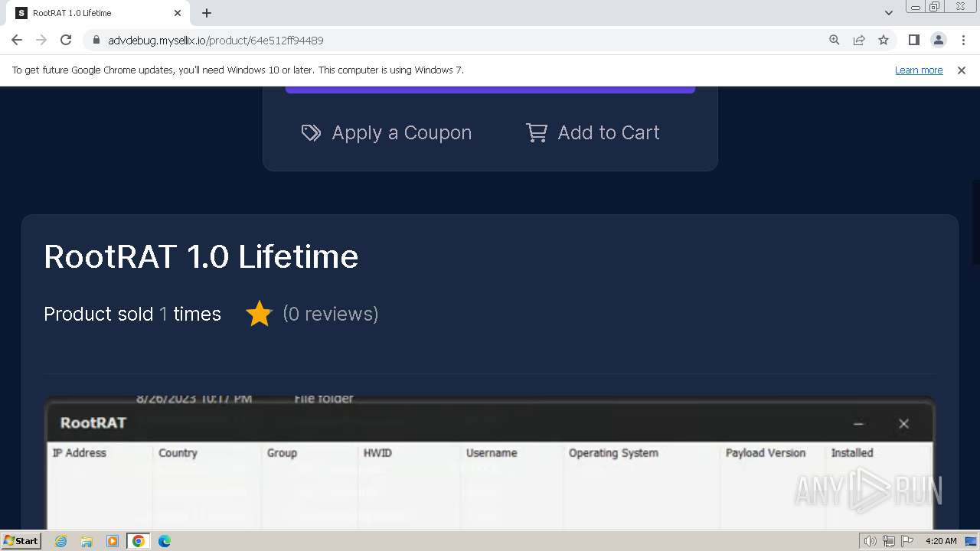Toggle the Chrome side panel
This screenshot has height=551, width=980.
point(913,40)
